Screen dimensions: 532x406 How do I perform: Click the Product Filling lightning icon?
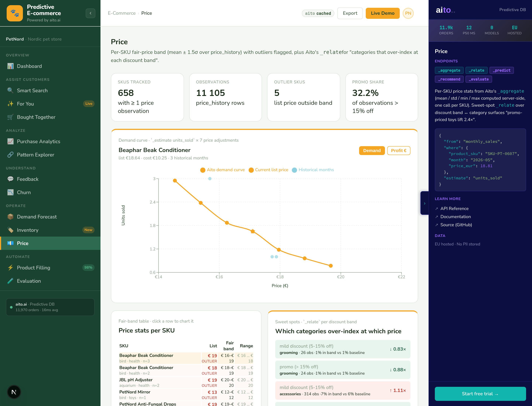pos(10,268)
